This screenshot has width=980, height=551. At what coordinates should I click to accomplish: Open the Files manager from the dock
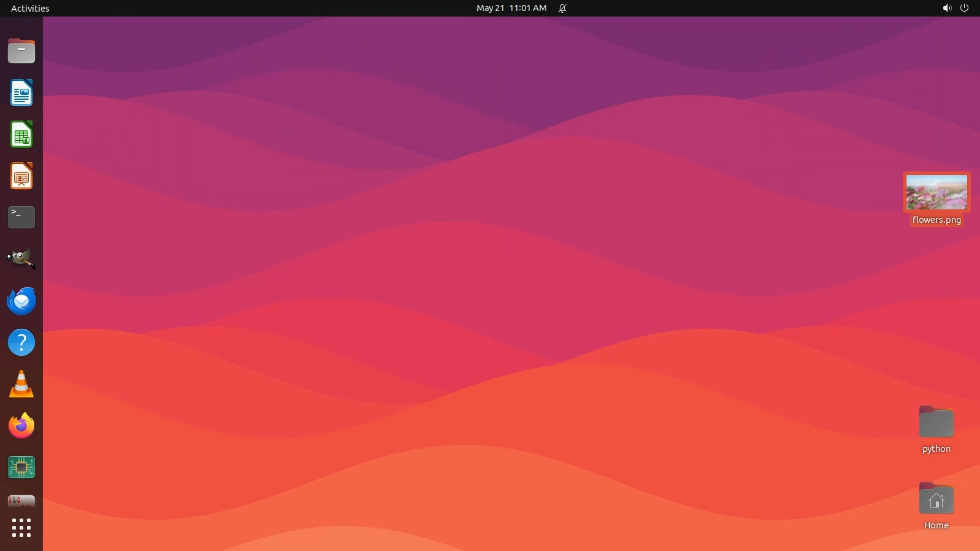click(21, 51)
